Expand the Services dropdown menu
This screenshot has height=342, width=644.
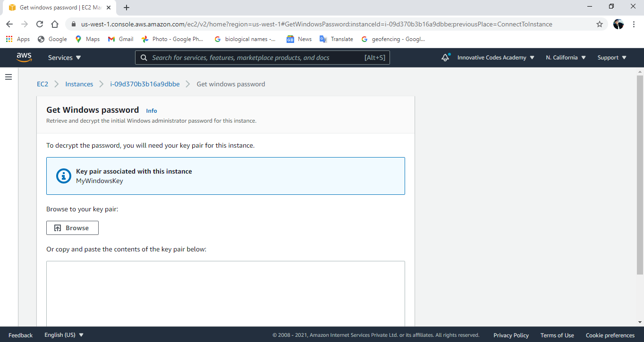65,58
